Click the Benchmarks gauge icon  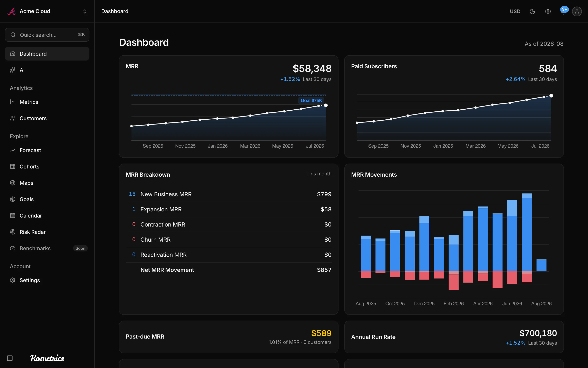pyautogui.click(x=13, y=248)
